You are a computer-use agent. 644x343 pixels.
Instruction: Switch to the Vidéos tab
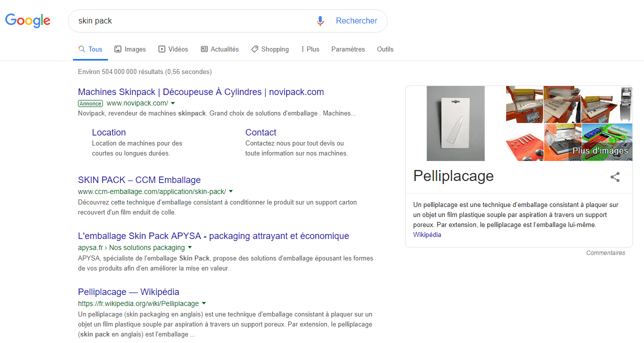click(x=173, y=49)
